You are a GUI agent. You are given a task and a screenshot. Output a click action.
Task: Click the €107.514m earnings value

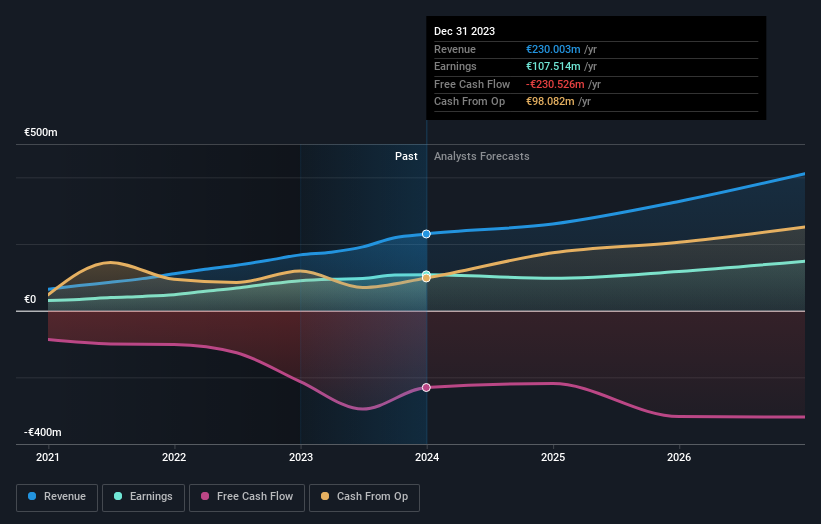click(553, 66)
